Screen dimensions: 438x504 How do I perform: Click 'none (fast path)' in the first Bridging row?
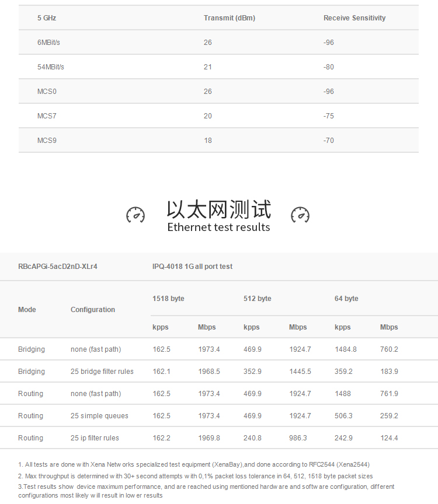[96, 349]
